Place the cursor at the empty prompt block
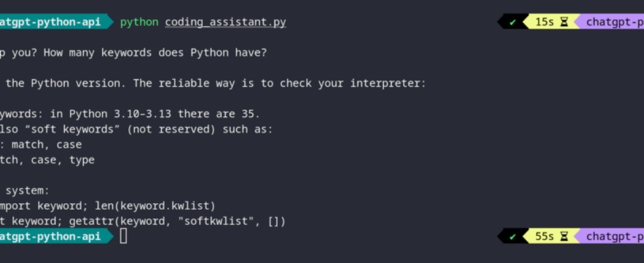The height and width of the screenshot is (263, 644). (x=123, y=237)
